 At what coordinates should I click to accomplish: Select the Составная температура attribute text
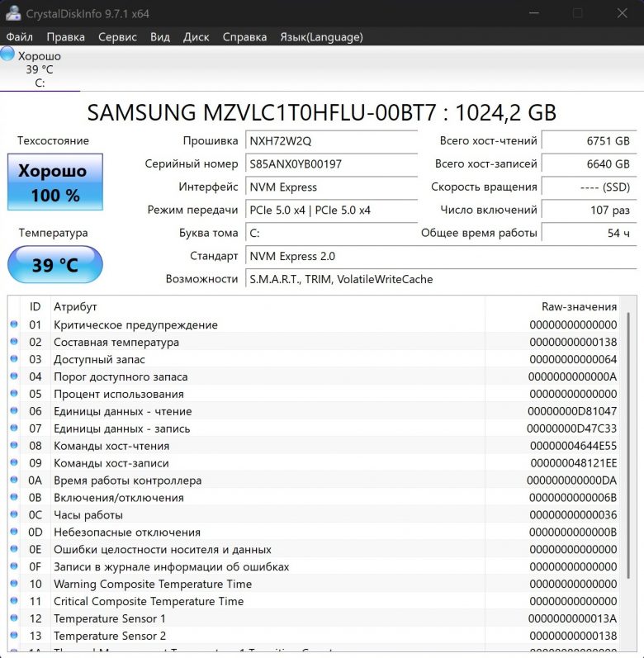(116, 342)
